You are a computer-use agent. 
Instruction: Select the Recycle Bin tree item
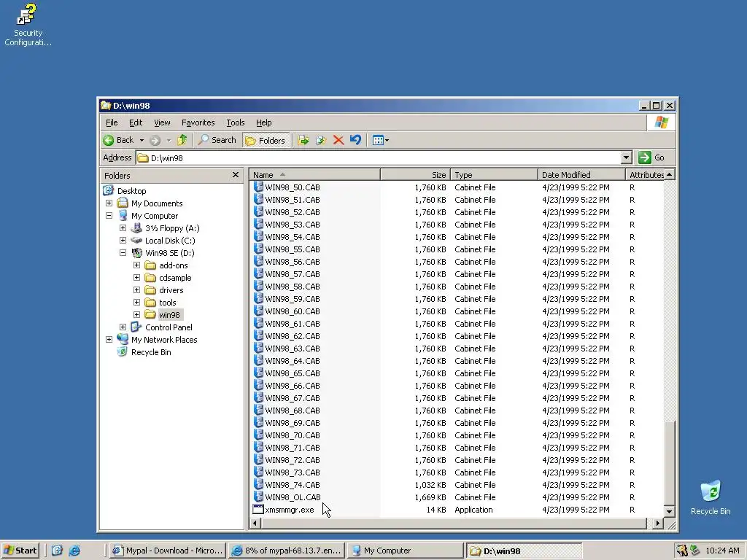coord(151,352)
